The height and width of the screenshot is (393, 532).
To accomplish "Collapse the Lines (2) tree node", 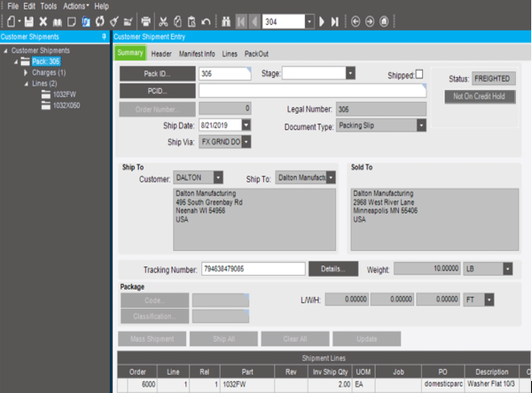I will pyautogui.click(x=26, y=83).
